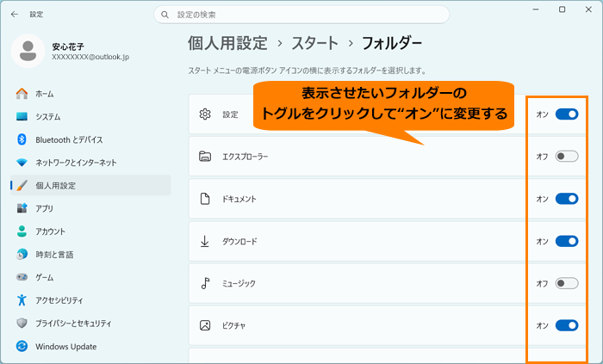Turn on the ミュージック toggle
Screen dimensions: 603x364
(567, 283)
